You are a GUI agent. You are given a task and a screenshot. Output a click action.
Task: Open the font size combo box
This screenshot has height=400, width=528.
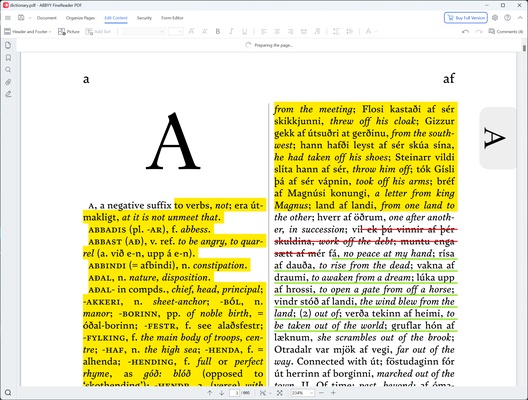point(175,32)
